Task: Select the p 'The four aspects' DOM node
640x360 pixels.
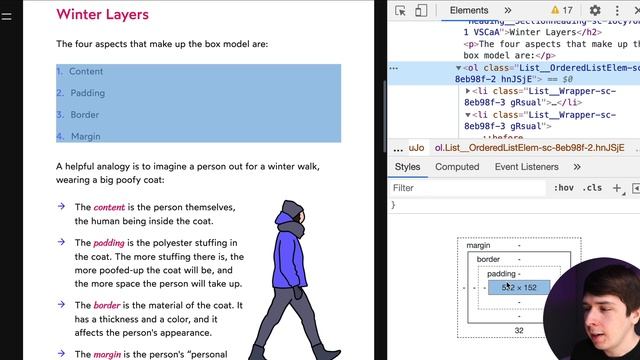Action: [x=551, y=50]
